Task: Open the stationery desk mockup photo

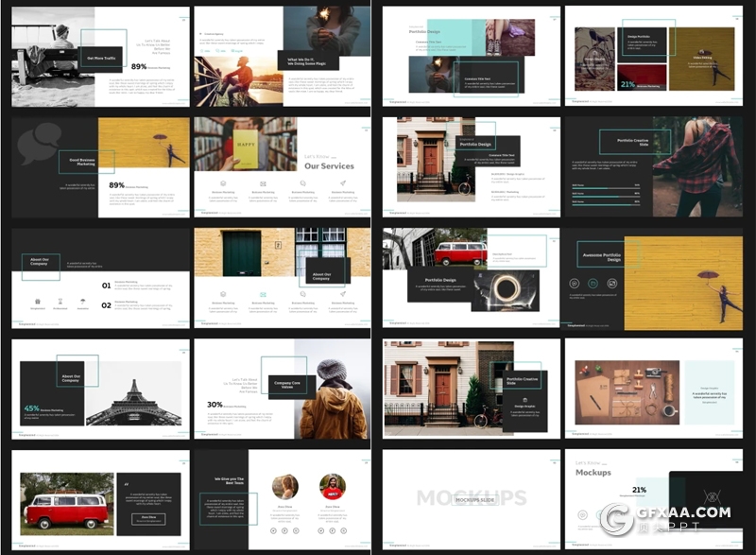Action: [628, 390]
